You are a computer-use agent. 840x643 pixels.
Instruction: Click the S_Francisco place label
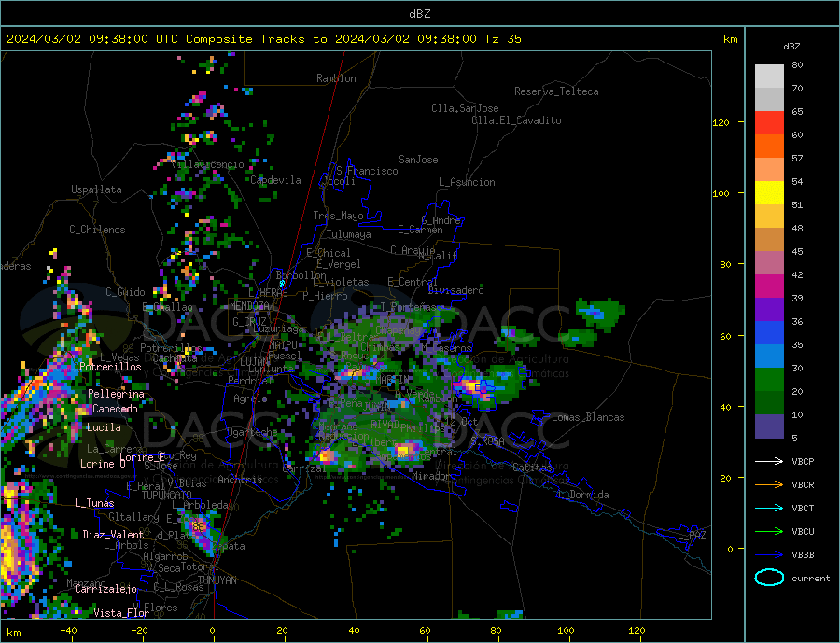(x=367, y=171)
